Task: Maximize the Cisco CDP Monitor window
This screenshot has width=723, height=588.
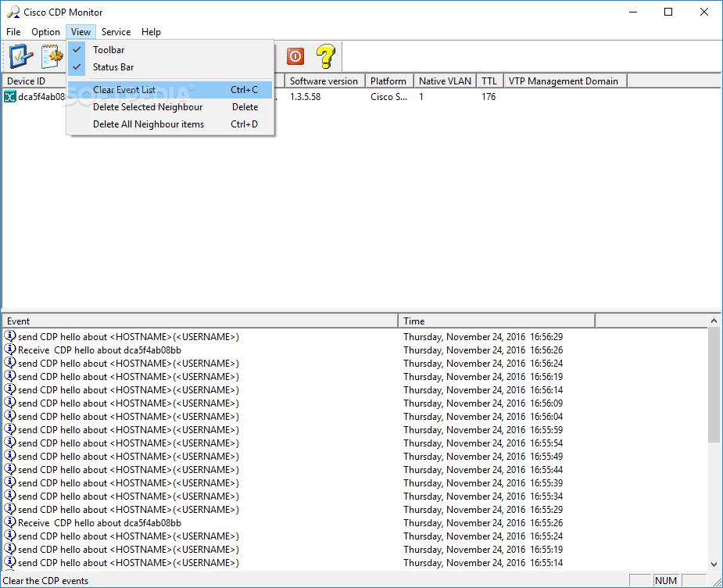Action: [x=668, y=12]
